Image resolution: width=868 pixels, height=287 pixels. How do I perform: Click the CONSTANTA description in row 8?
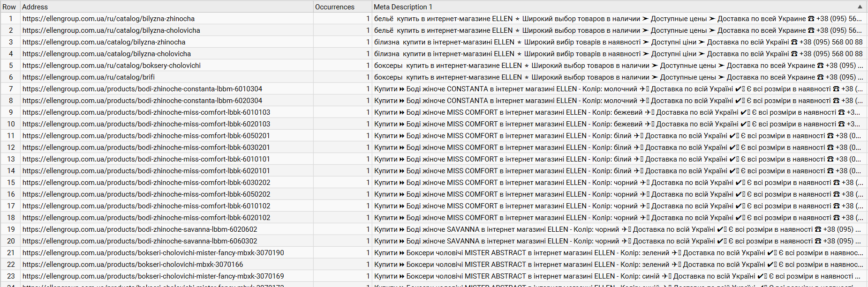point(619,101)
